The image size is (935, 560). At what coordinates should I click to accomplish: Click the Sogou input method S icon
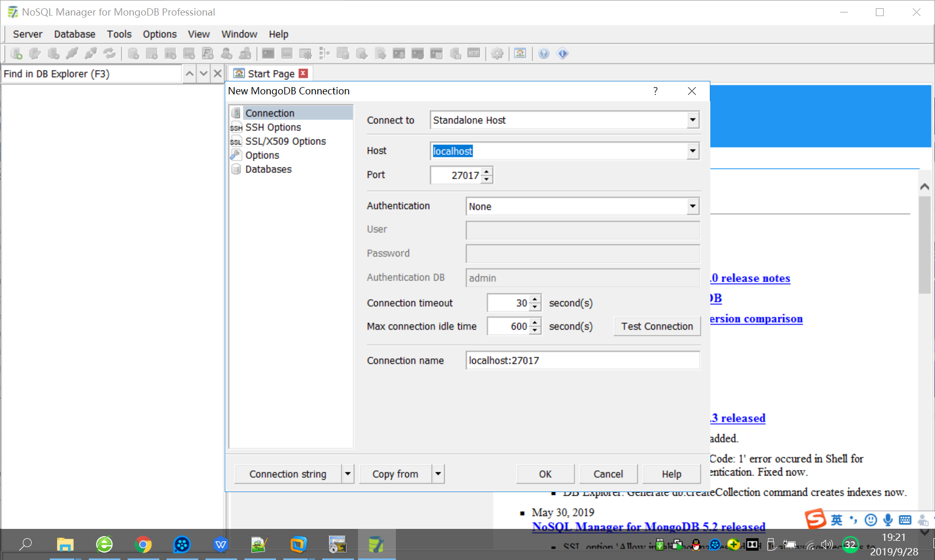[x=815, y=519]
